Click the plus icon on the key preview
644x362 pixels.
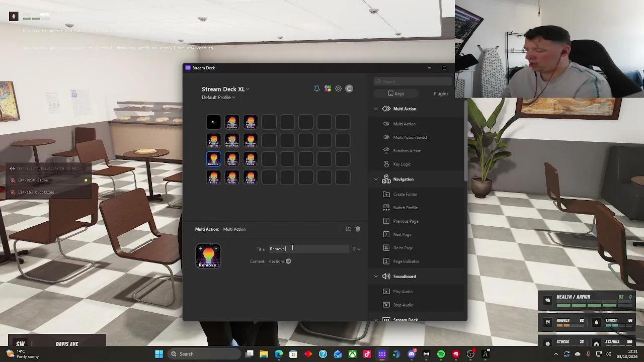point(200,248)
